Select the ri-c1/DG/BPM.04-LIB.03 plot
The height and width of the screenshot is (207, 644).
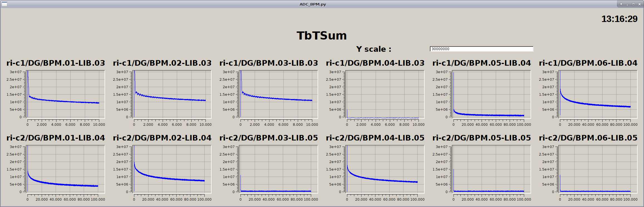[385, 94]
